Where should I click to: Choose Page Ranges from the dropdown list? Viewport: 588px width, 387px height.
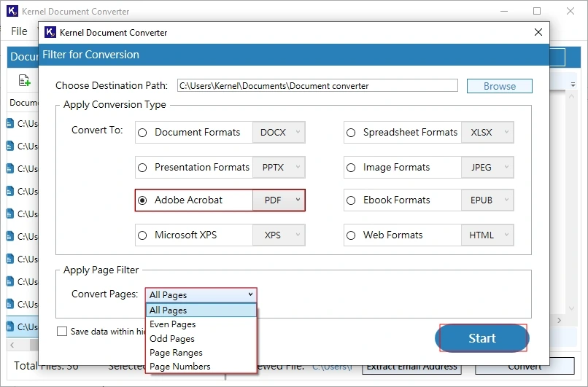[x=201, y=353]
